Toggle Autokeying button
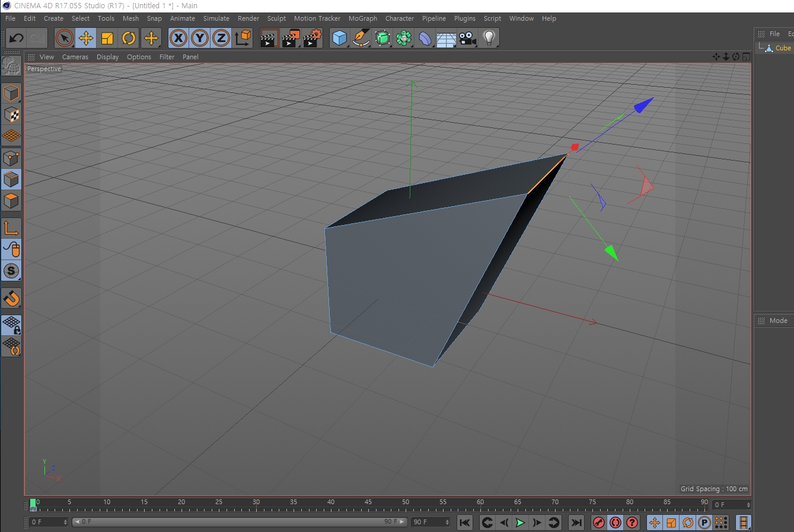The image size is (794, 532). (616, 523)
